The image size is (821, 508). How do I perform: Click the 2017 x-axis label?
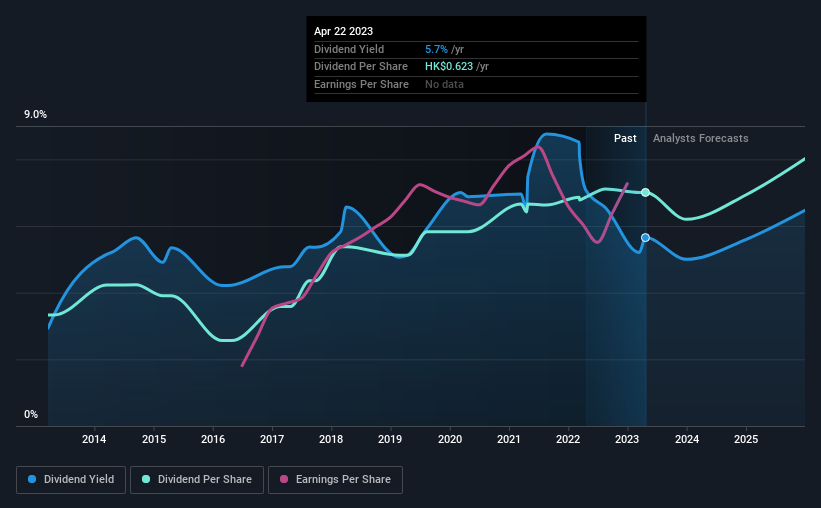tap(272, 439)
